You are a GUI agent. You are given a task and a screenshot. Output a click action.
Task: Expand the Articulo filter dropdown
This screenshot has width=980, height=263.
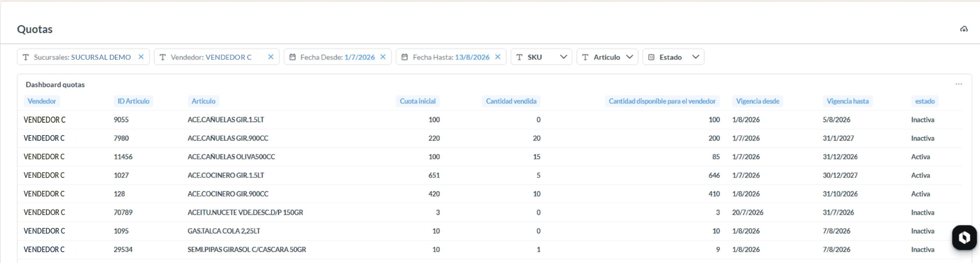(629, 57)
